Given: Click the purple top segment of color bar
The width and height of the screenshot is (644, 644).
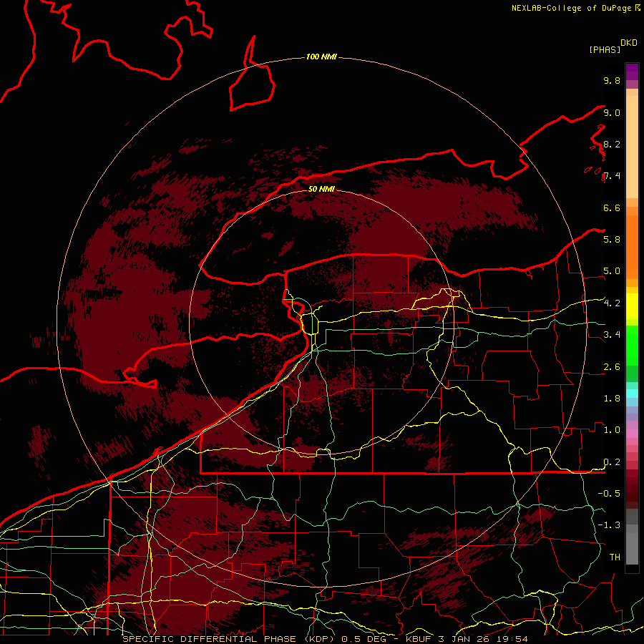Looking at the screenshot, I should pos(632,72).
